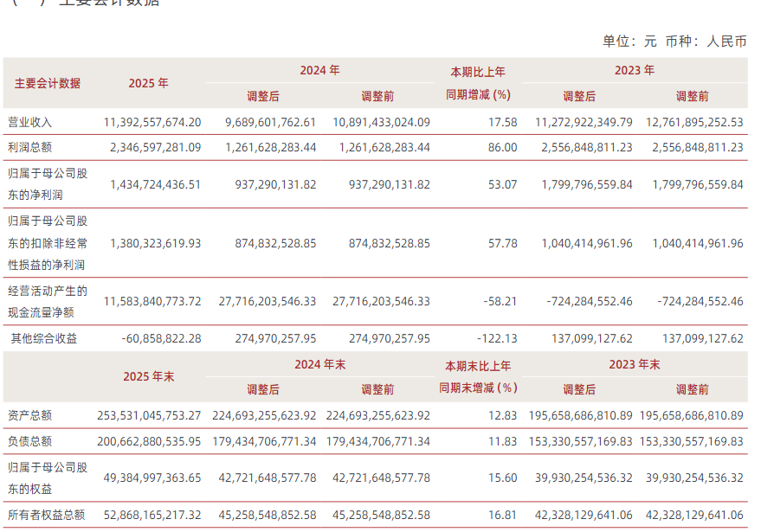Select the 利润总额 row label
This screenshot has width=761, height=532.
[x=30, y=148]
